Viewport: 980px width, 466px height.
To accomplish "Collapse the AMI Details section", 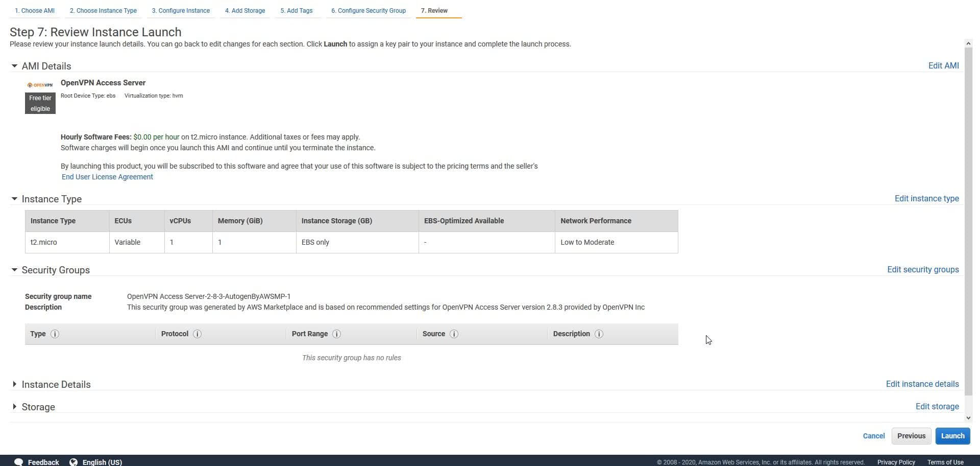I will click(15, 66).
